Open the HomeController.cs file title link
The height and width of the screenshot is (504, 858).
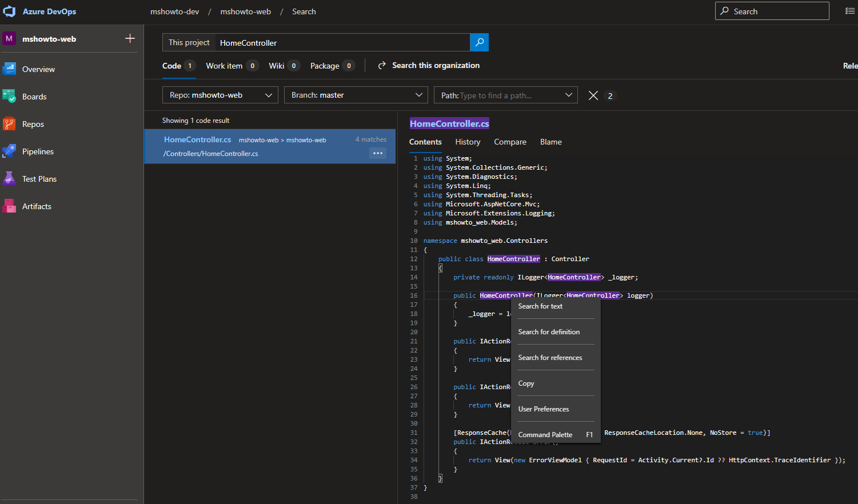(x=449, y=123)
